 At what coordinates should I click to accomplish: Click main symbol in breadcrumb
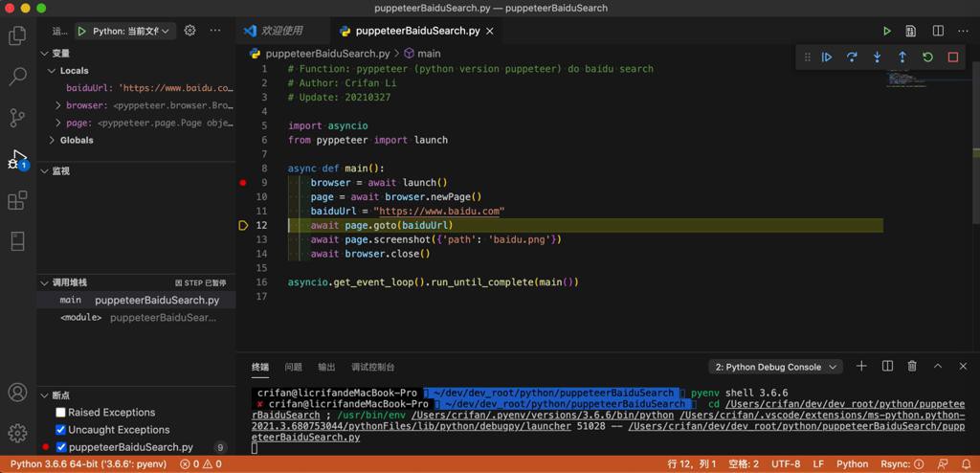pos(422,54)
